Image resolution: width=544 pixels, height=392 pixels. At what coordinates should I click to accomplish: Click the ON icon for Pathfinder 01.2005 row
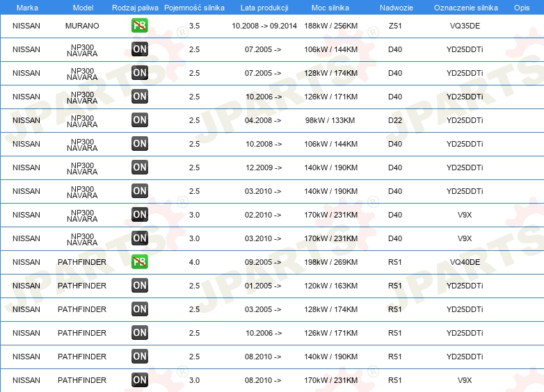[x=139, y=285]
